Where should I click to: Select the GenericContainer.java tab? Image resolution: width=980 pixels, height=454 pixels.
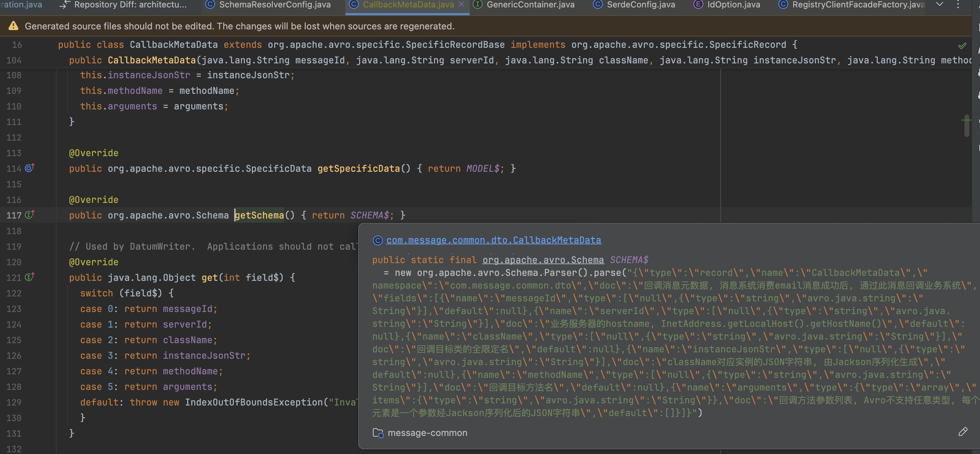524,5
